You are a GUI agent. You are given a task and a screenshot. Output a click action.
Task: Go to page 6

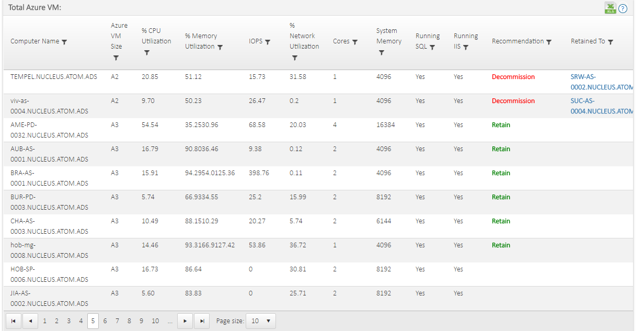[105, 321]
